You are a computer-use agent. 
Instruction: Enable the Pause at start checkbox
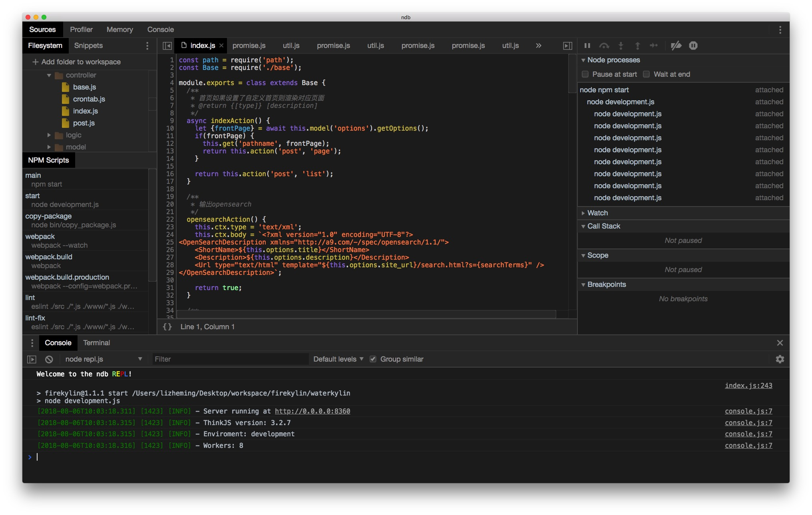tap(585, 74)
